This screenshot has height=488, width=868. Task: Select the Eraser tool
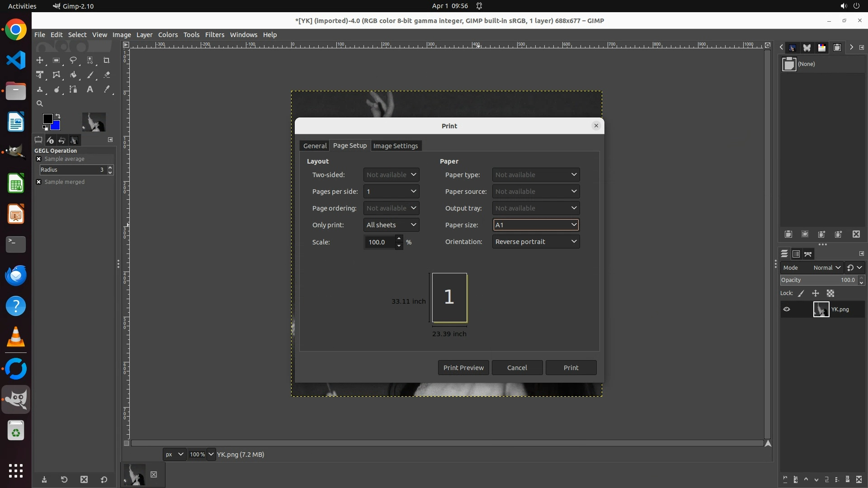click(x=107, y=75)
